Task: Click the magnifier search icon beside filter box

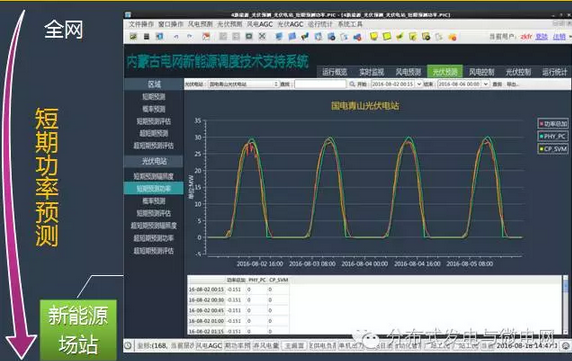Action: tap(352, 84)
